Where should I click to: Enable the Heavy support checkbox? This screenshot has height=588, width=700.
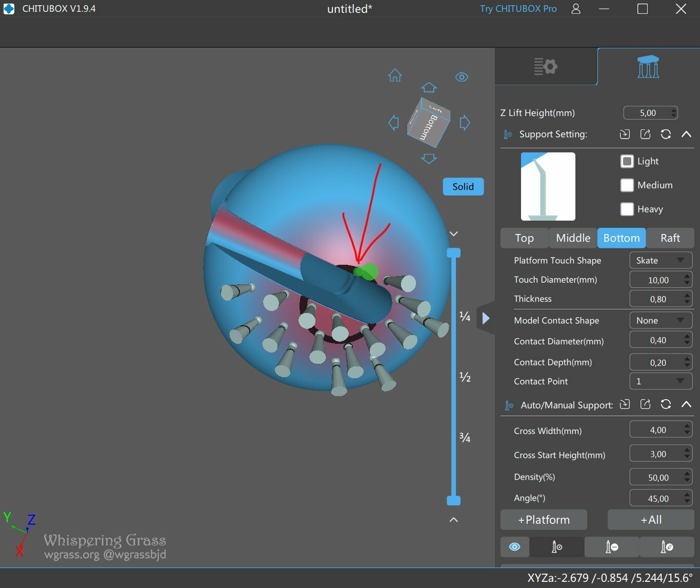click(x=627, y=209)
